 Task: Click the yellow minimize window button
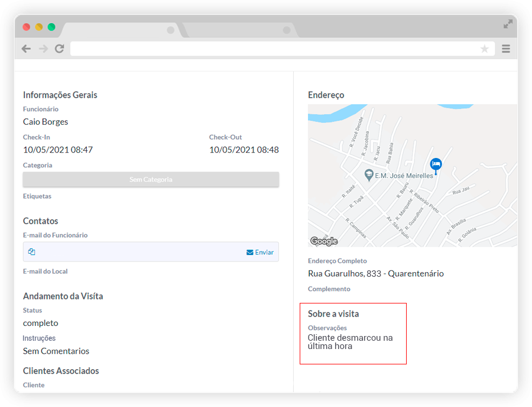(x=39, y=27)
